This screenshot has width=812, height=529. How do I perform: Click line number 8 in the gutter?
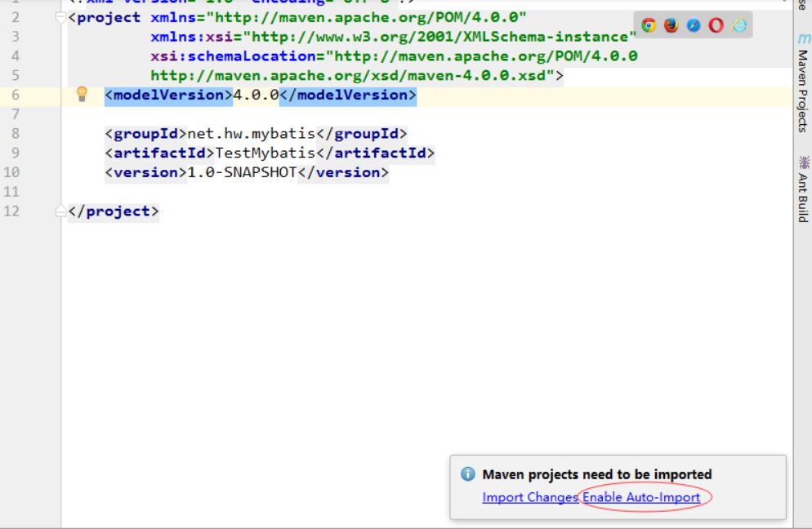16,134
